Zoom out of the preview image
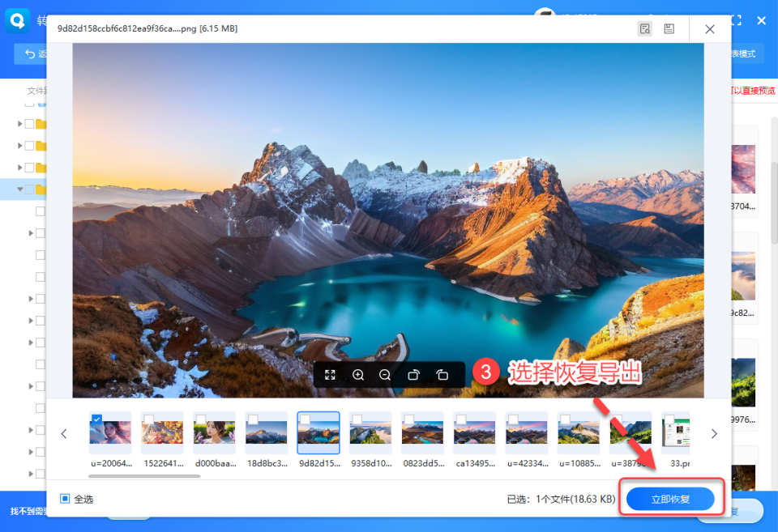Viewport: 778px width, 532px height. point(385,375)
